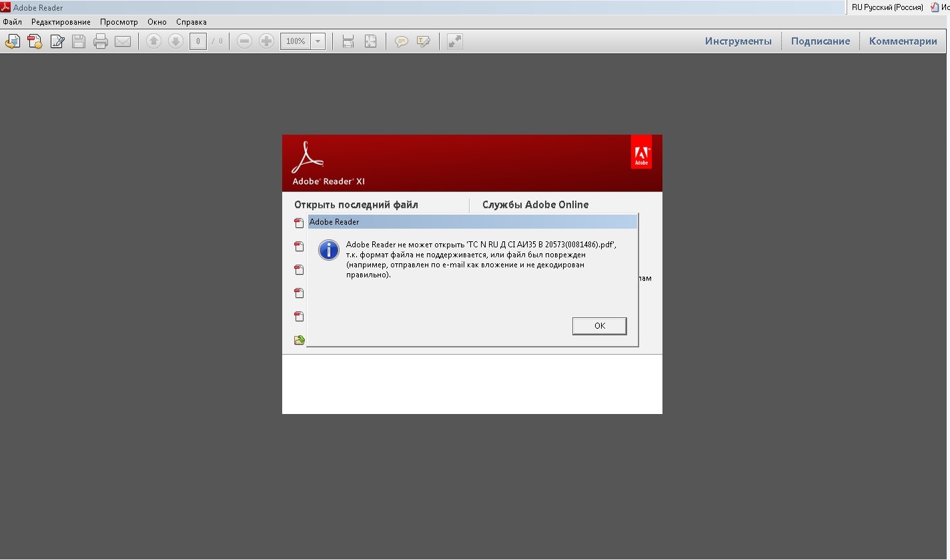
Task: Click the Adobe Reader dialog title bar
Action: [x=472, y=222]
